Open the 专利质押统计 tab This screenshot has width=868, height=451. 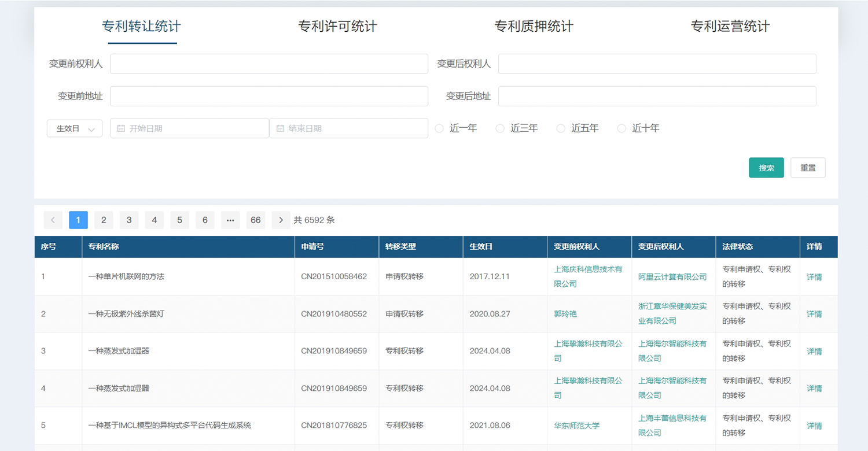(x=534, y=27)
